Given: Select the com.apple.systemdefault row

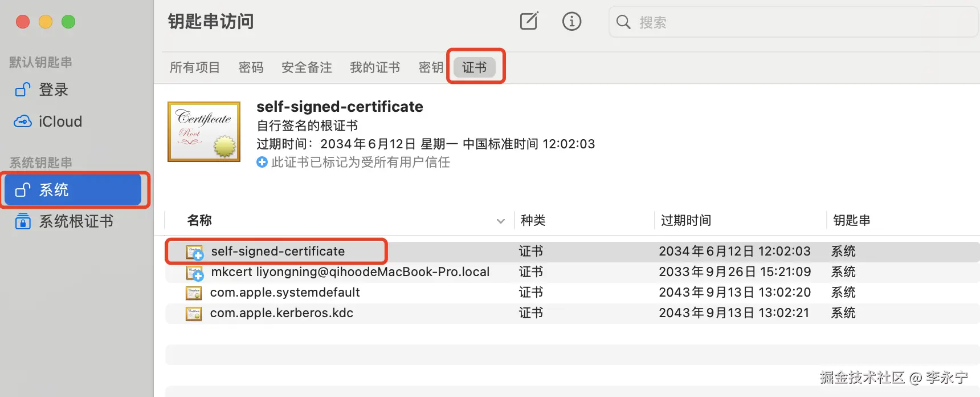Looking at the screenshot, I should tap(572, 293).
